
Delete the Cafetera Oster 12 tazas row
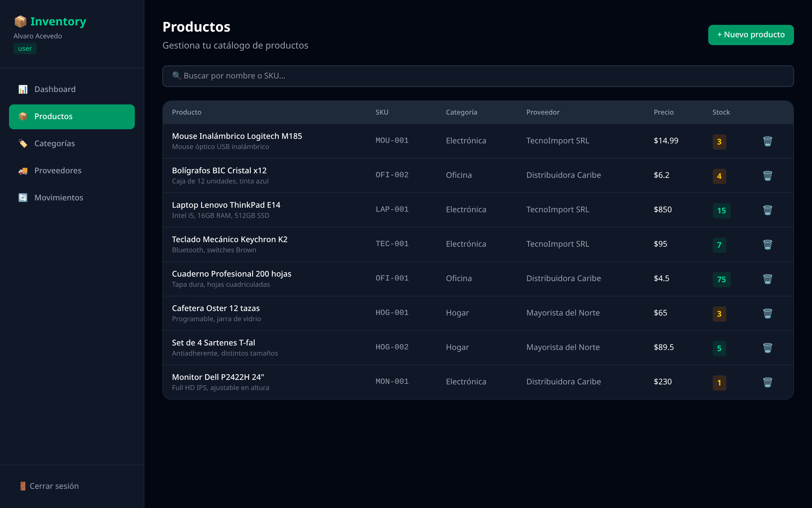(x=767, y=314)
